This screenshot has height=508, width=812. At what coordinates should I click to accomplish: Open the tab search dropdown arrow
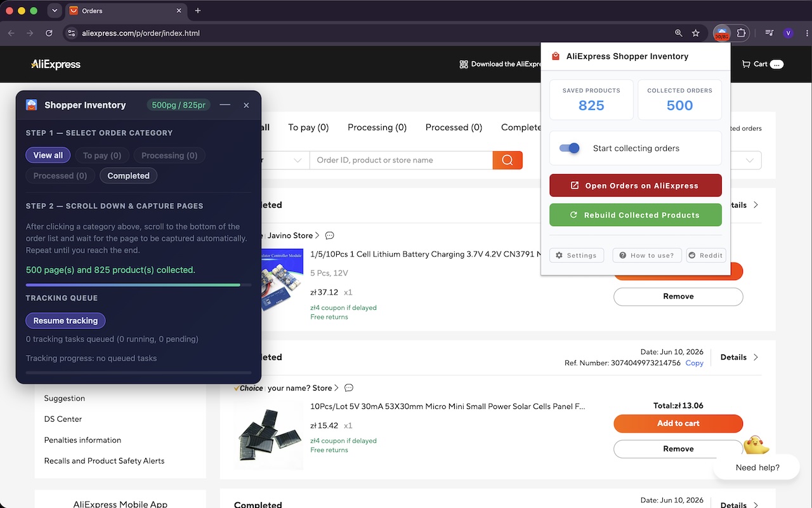[x=55, y=11]
